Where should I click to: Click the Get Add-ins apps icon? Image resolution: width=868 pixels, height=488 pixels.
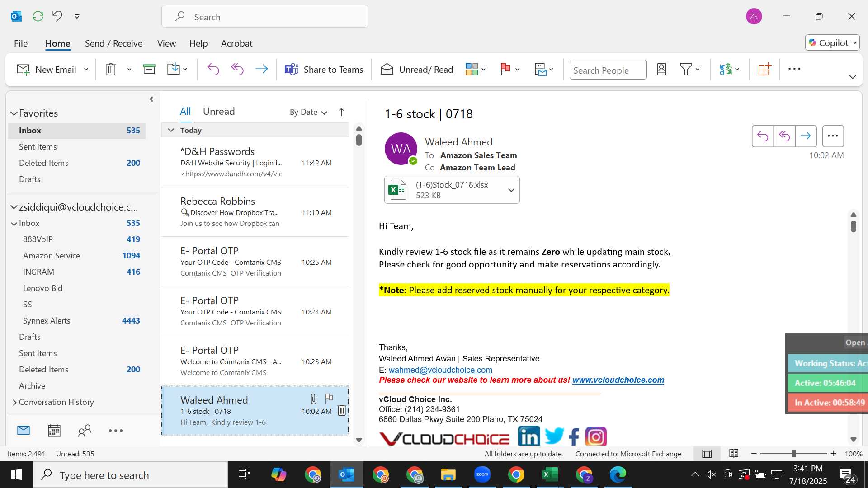764,70
